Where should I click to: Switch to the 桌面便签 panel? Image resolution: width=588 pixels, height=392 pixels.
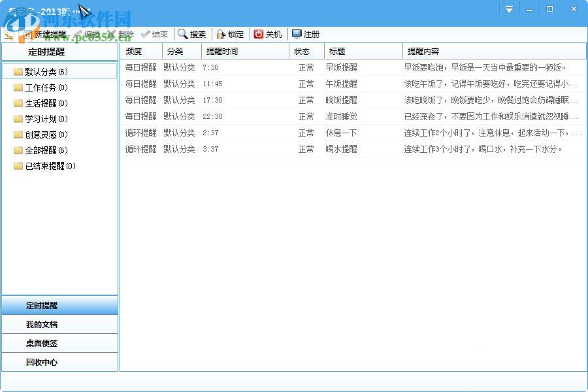click(60, 343)
